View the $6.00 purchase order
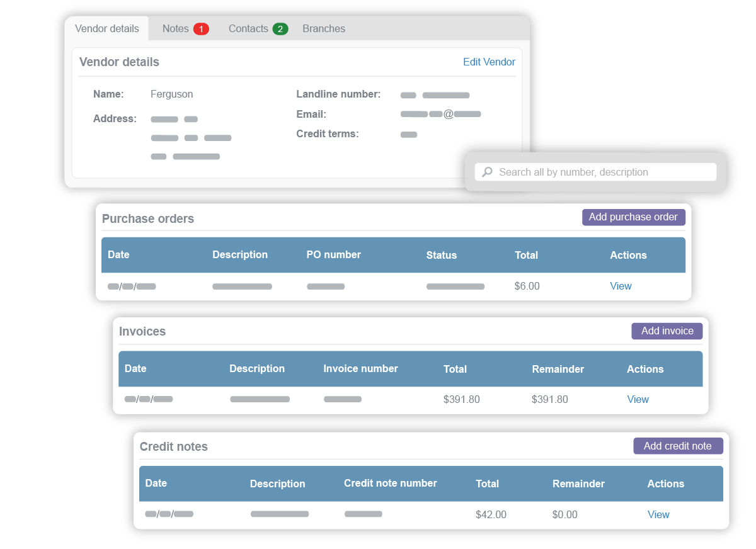Viewport: 756px width, 549px height. click(621, 286)
